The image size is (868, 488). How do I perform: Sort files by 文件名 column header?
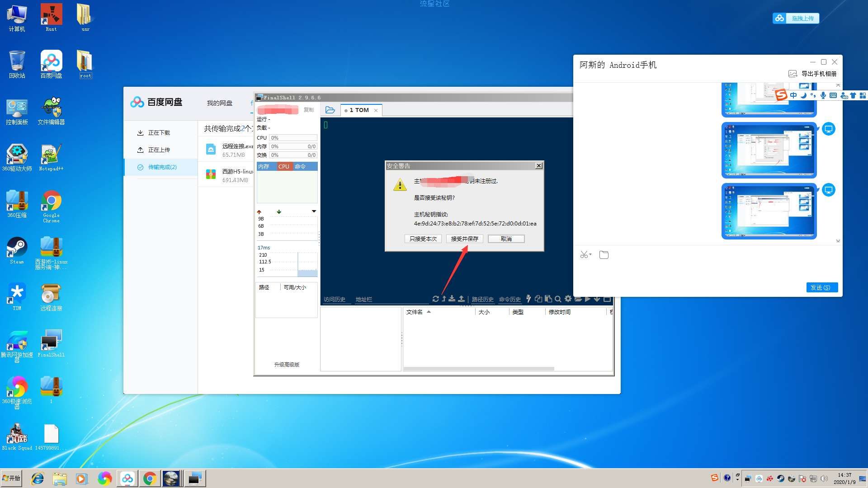pyautogui.click(x=439, y=312)
